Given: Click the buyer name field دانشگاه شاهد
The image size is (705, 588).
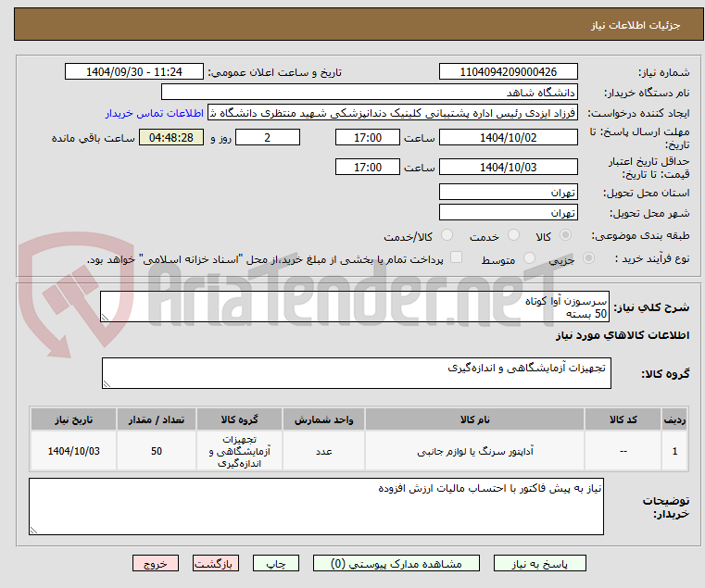Looking at the screenshot, I should [369, 93].
